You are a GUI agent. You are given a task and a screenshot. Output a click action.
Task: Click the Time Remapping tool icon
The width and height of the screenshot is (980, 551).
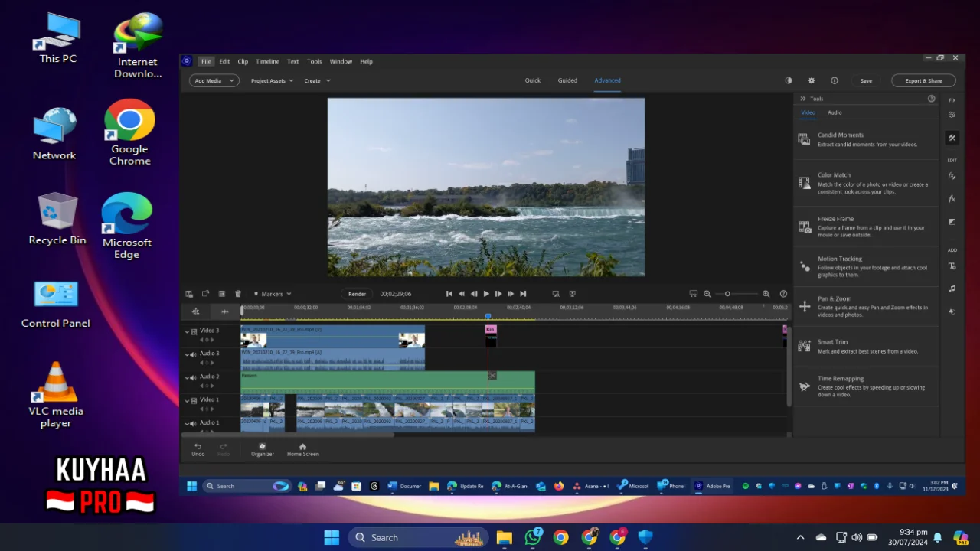click(804, 386)
